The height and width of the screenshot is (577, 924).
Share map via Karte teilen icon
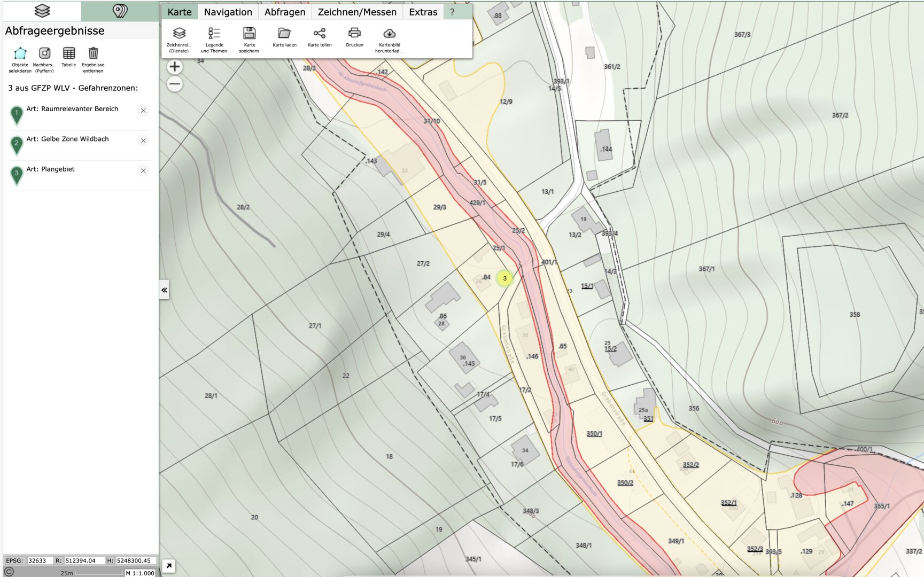[x=320, y=34]
